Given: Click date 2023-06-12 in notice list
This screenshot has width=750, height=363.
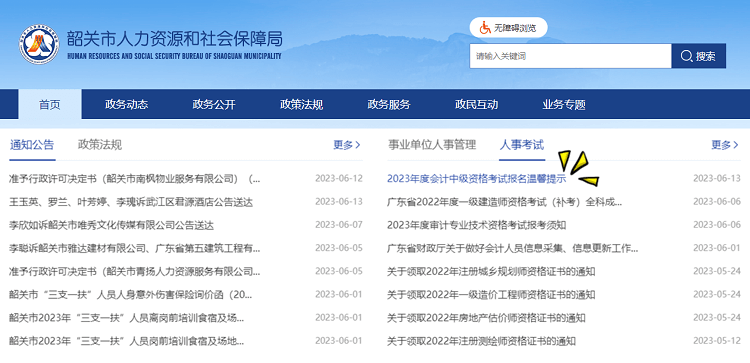Looking at the screenshot, I should pyautogui.click(x=339, y=179).
